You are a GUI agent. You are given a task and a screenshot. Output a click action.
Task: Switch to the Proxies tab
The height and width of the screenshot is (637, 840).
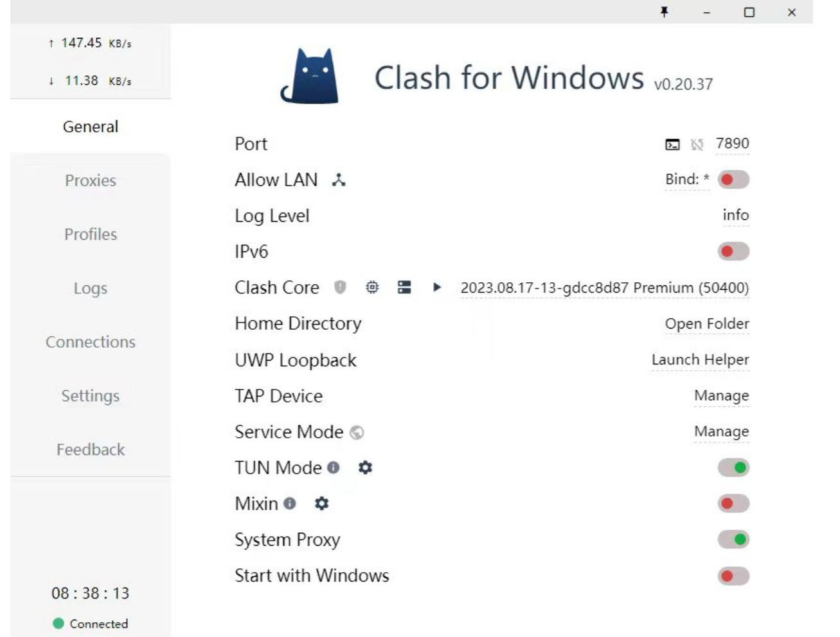point(91,181)
